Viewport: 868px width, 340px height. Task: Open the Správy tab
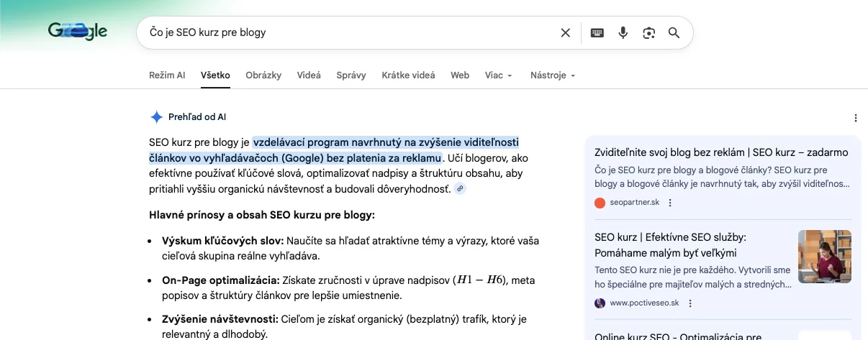click(x=351, y=75)
